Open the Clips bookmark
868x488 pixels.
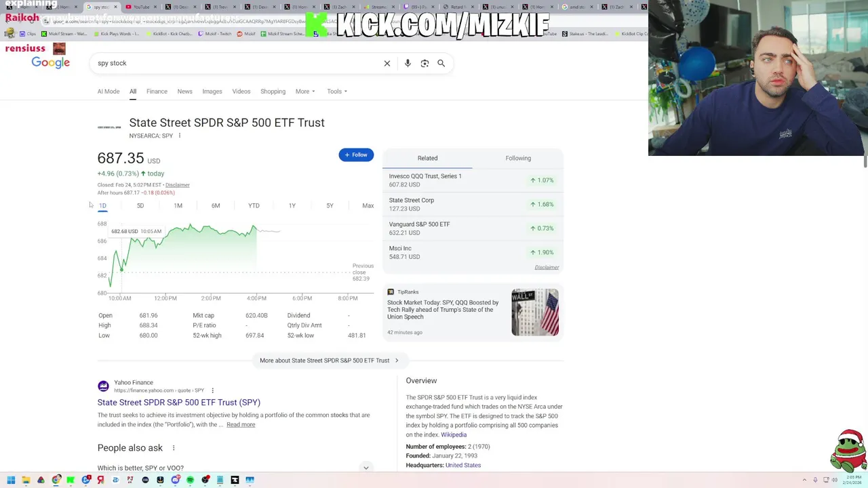(28, 34)
